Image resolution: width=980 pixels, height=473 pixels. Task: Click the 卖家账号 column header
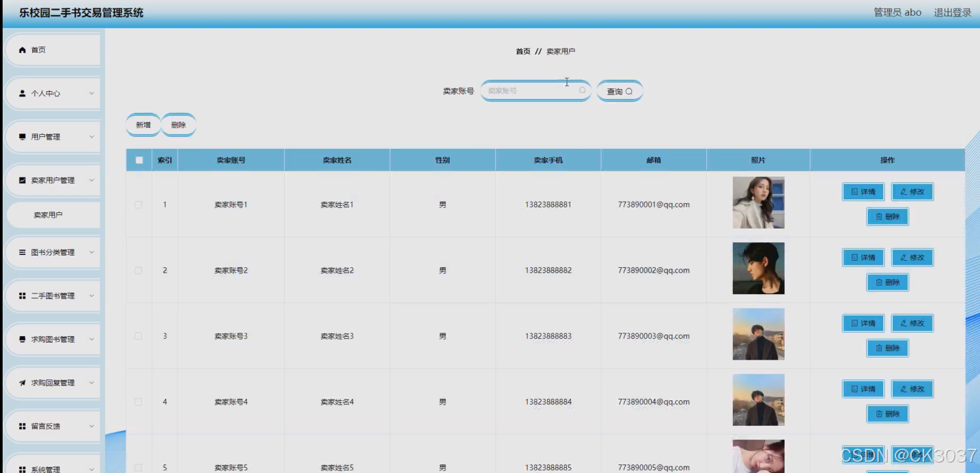pyautogui.click(x=231, y=160)
